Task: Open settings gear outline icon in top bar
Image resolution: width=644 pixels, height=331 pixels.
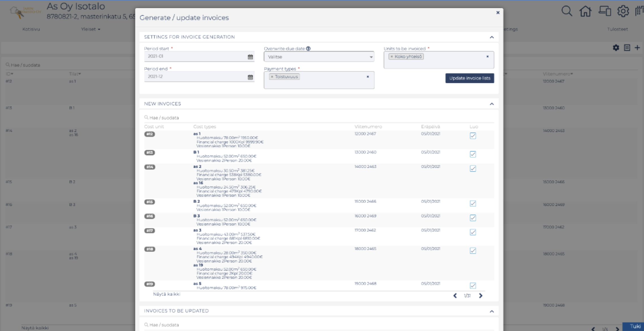Action: click(x=623, y=11)
